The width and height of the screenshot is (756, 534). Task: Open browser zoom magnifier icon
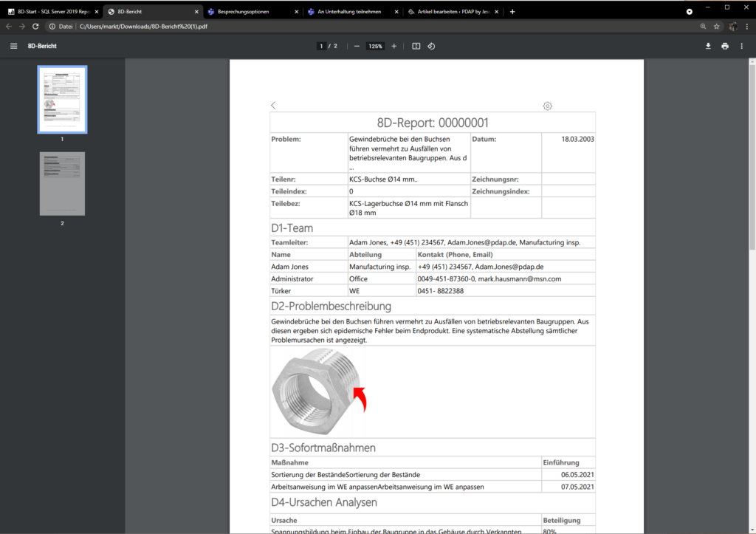(x=703, y=27)
